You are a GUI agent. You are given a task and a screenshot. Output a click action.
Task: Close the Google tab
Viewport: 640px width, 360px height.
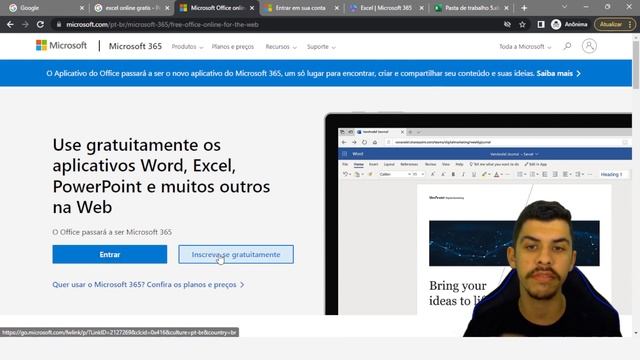tap(82, 8)
